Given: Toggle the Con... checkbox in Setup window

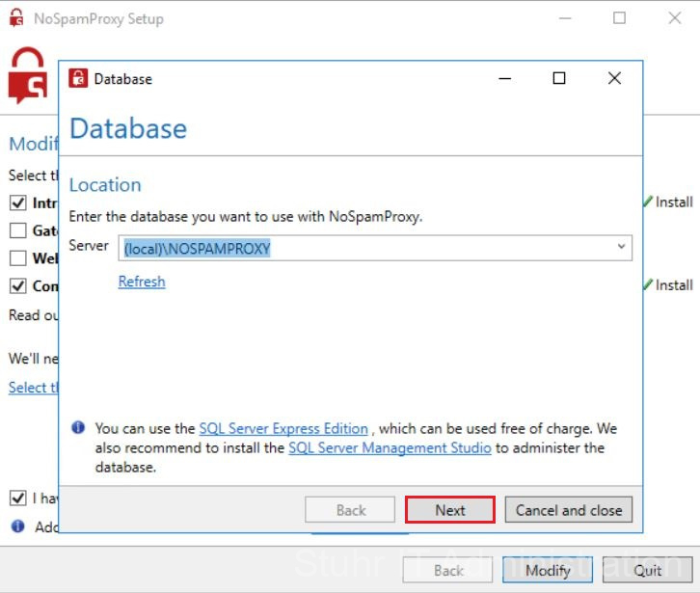Looking at the screenshot, I should click(18, 285).
